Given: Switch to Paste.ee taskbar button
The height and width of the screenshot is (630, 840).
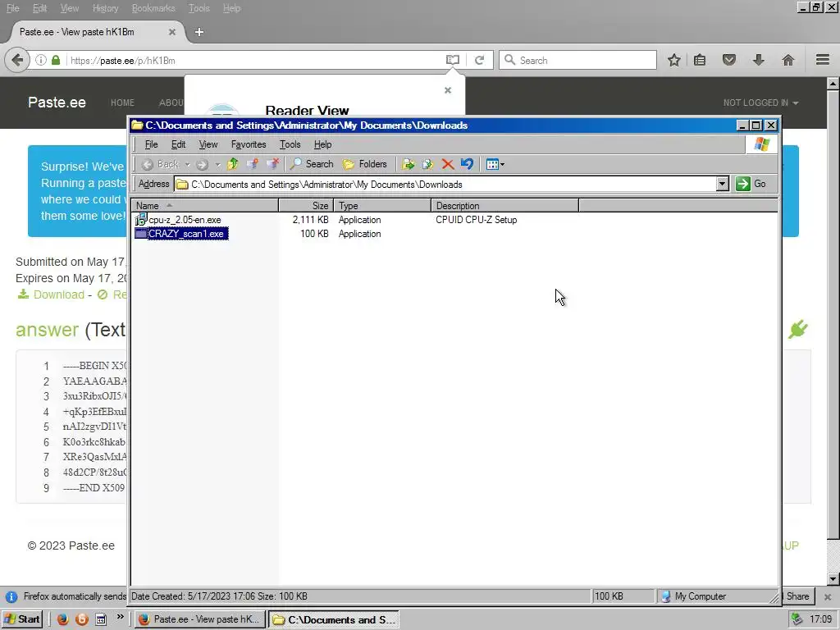Looking at the screenshot, I should click(200, 619).
